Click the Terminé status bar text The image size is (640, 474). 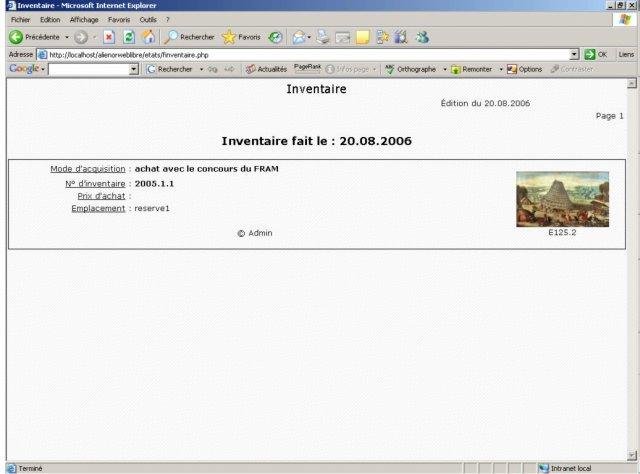(30, 468)
